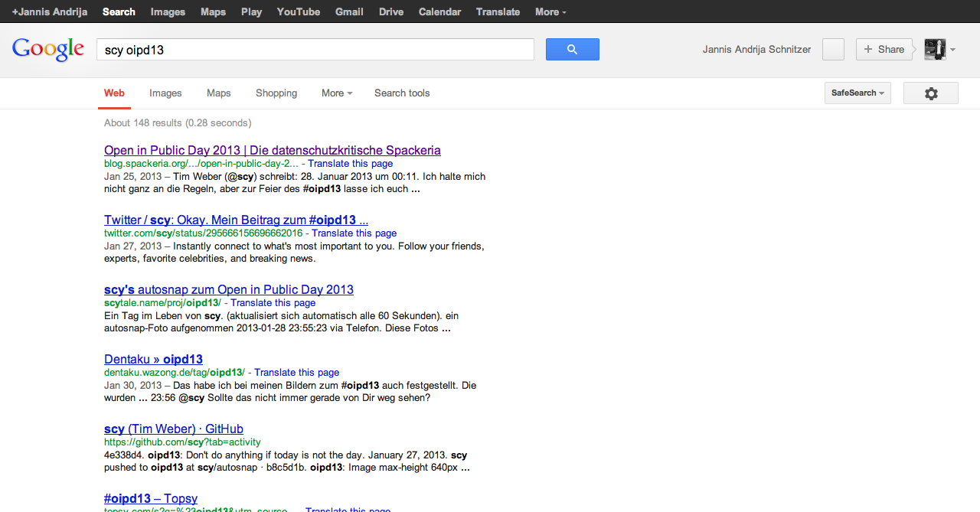Open Play in the top bar
Screen dimensions: 980x512
click(251, 11)
